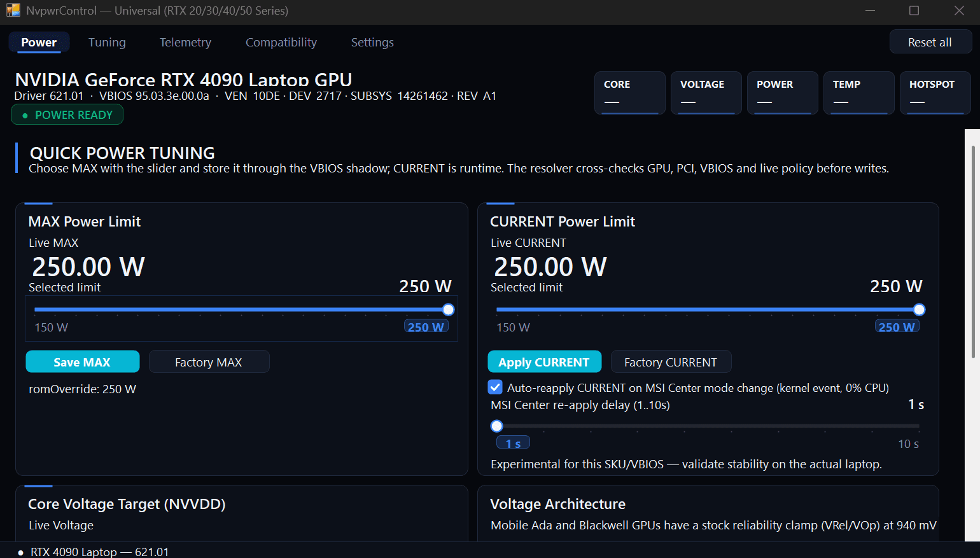Open the Tuning tab
The width and height of the screenshot is (980, 558).
pyautogui.click(x=107, y=43)
